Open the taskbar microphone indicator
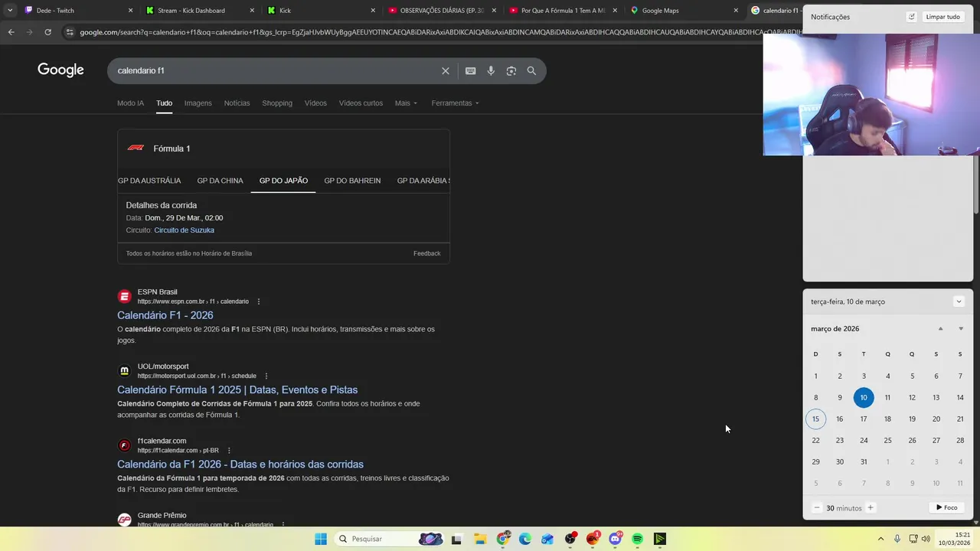Screen dimensions: 980x551 point(897,539)
